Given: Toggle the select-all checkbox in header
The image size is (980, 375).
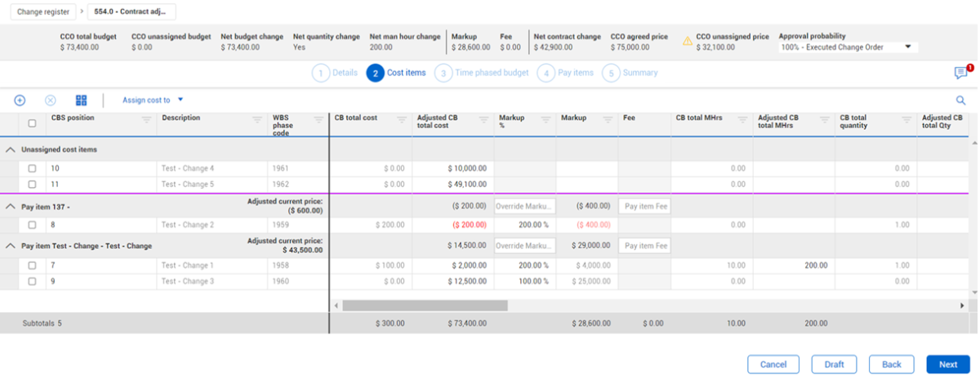Looking at the screenshot, I should pyautogui.click(x=32, y=123).
